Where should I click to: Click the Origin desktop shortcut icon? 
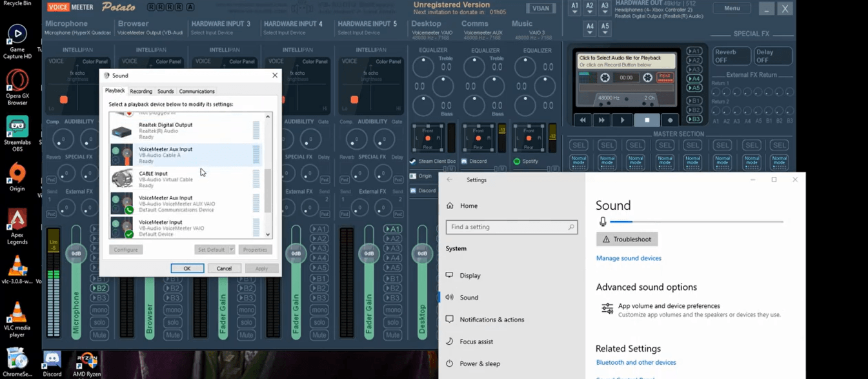[17, 173]
